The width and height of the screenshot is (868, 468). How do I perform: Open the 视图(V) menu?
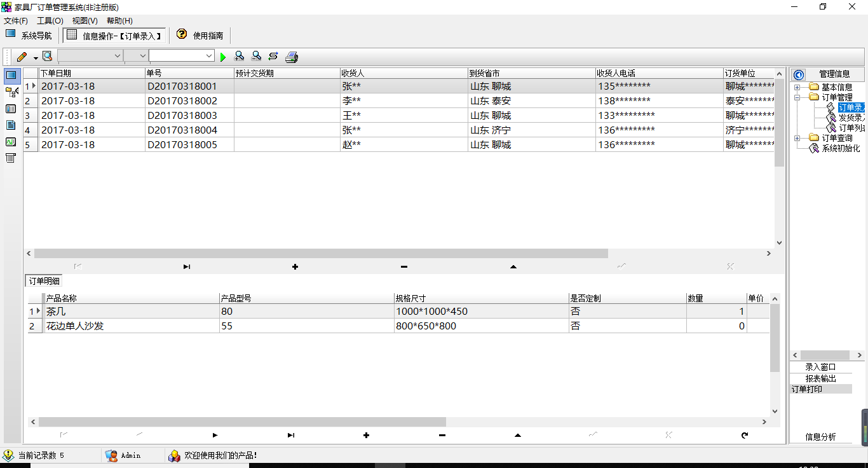click(85, 21)
